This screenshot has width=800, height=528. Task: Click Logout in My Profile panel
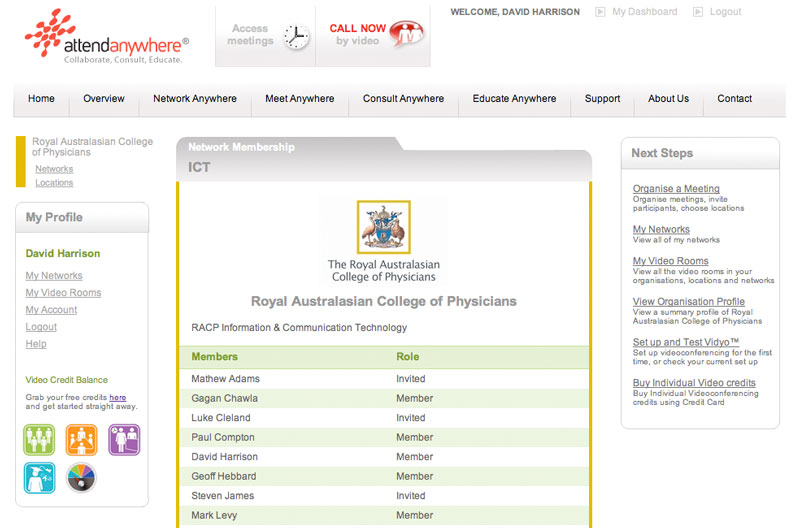click(x=41, y=327)
